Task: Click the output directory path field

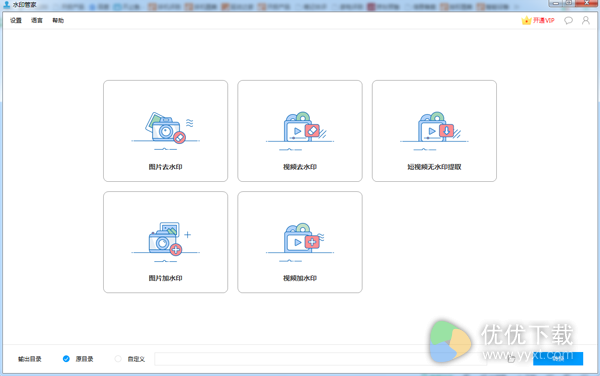Action: point(321,359)
